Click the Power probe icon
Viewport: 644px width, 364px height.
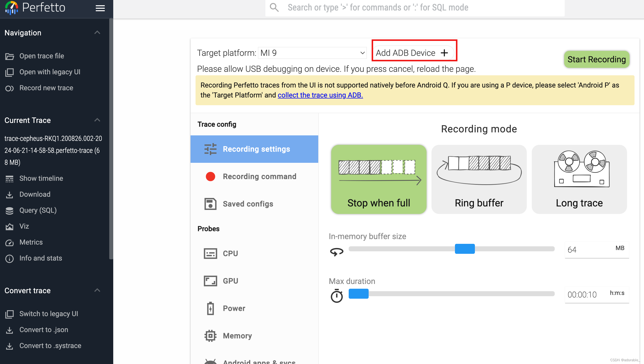(x=210, y=308)
